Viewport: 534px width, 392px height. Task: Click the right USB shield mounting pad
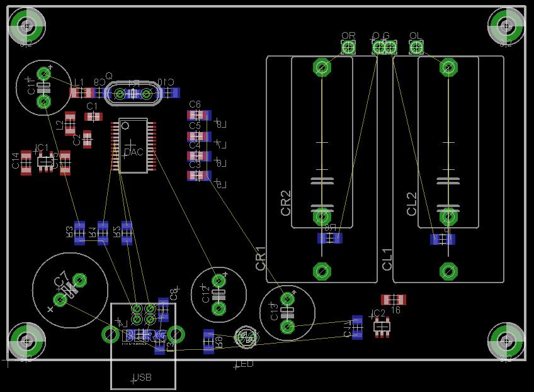pos(176,335)
